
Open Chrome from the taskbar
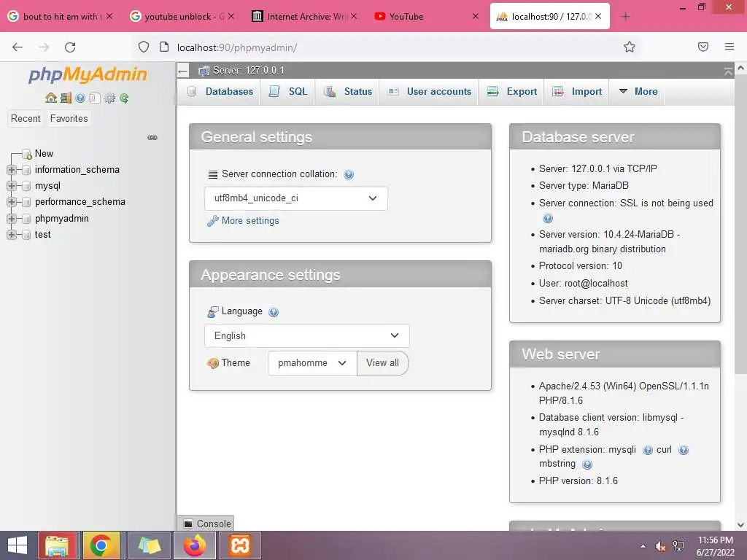[x=101, y=545]
